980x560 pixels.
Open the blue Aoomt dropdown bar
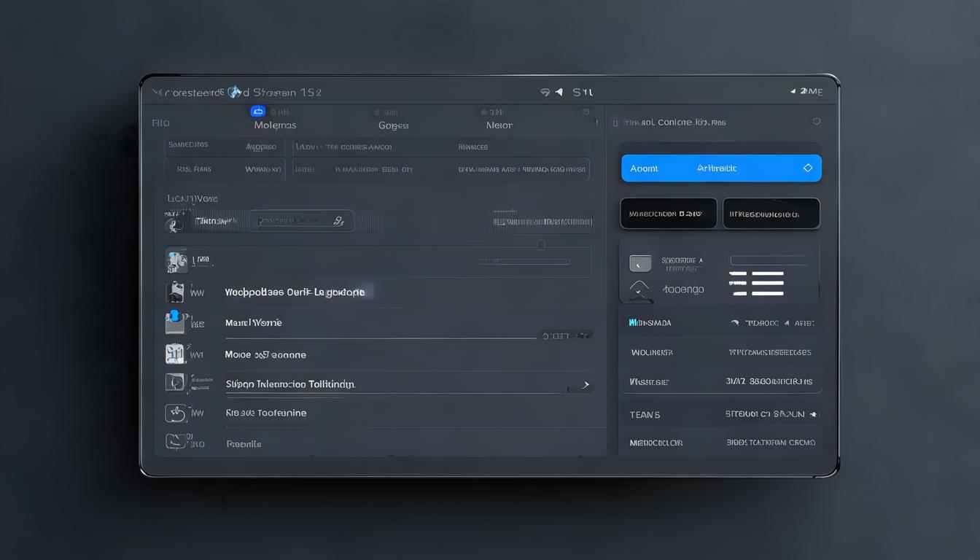(x=720, y=168)
